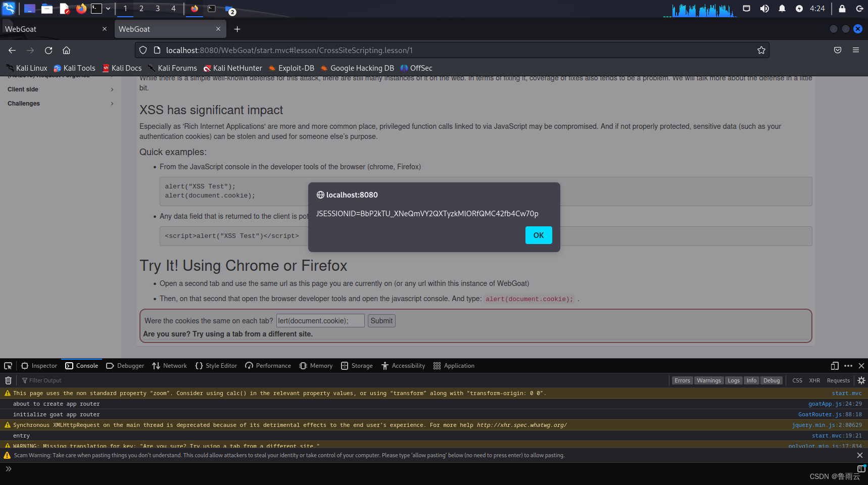This screenshot has width=868, height=485.
Task: Reload the current page
Action: pyautogui.click(x=49, y=50)
